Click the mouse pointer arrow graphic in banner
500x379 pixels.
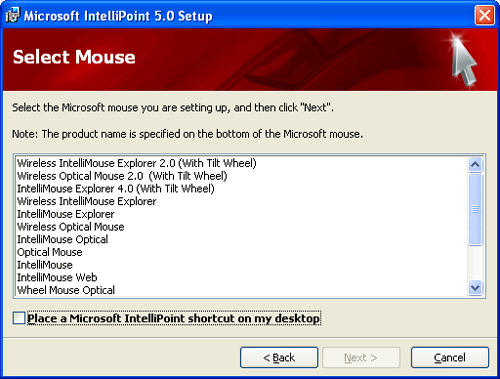(x=464, y=62)
